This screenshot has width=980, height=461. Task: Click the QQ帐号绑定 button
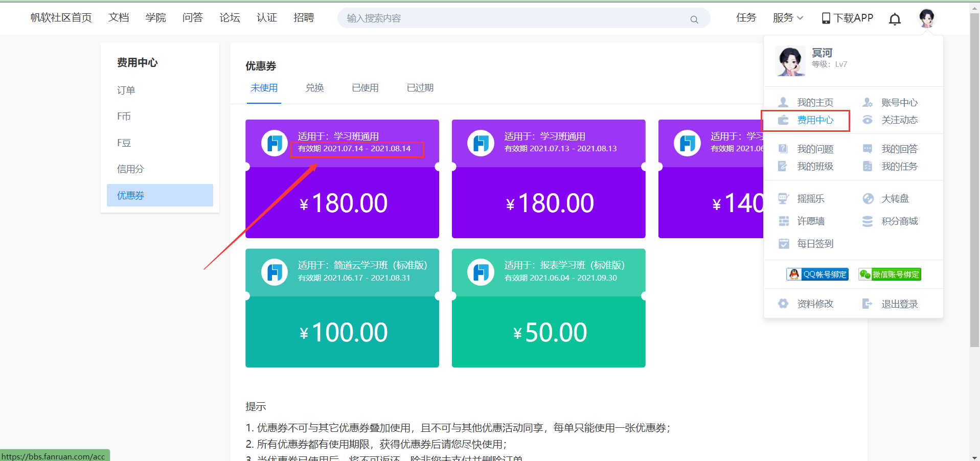coord(817,274)
